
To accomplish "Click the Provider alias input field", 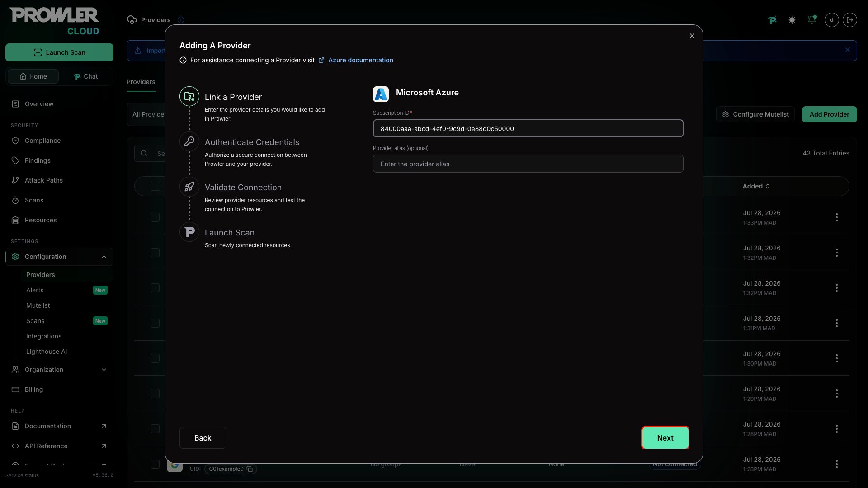I will pyautogui.click(x=528, y=164).
